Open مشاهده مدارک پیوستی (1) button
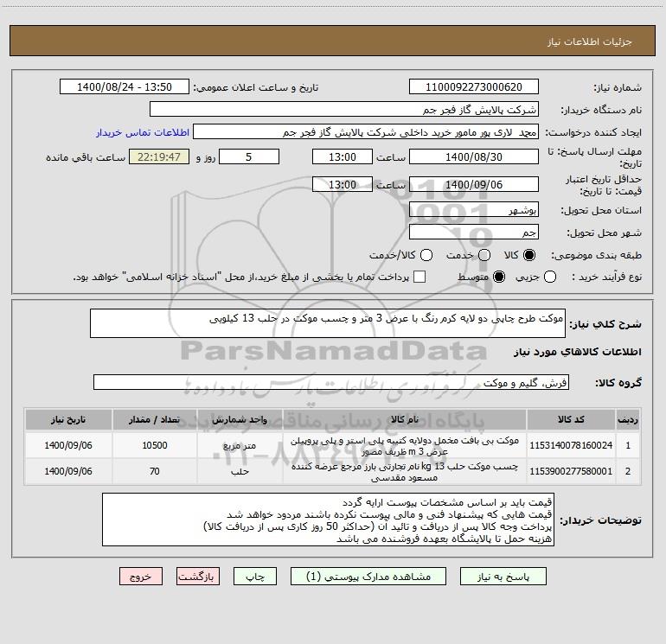This screenshot has width=666, height=644. (x=368, y=577)
